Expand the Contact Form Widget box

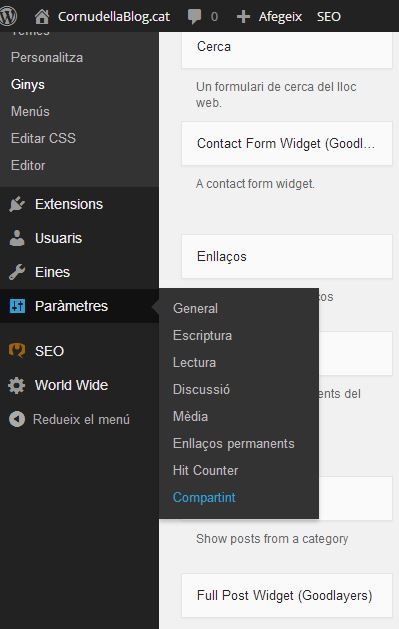(x=287, y=143)
